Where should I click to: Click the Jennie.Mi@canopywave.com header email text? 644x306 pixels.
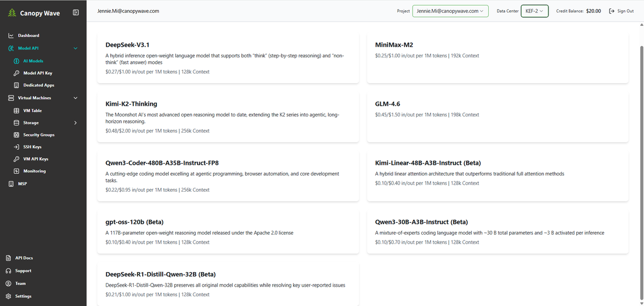pos(128,11)
